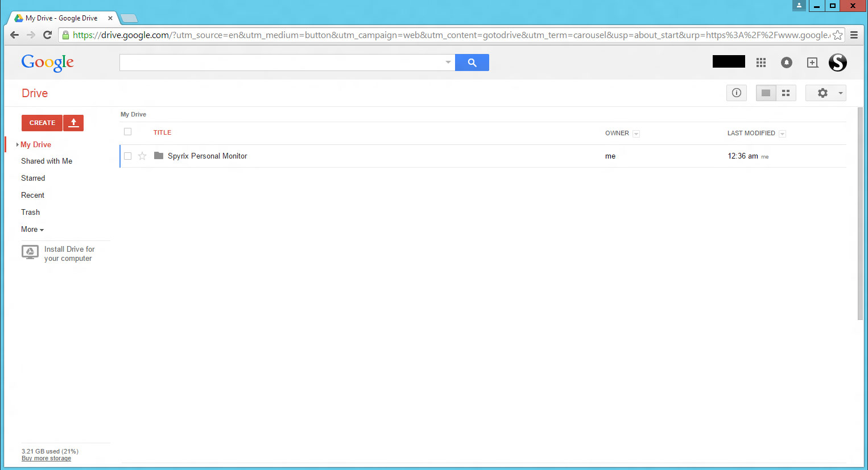Sort by the TITLE column header
Viewport: 868px width, 470px height.
162,132
